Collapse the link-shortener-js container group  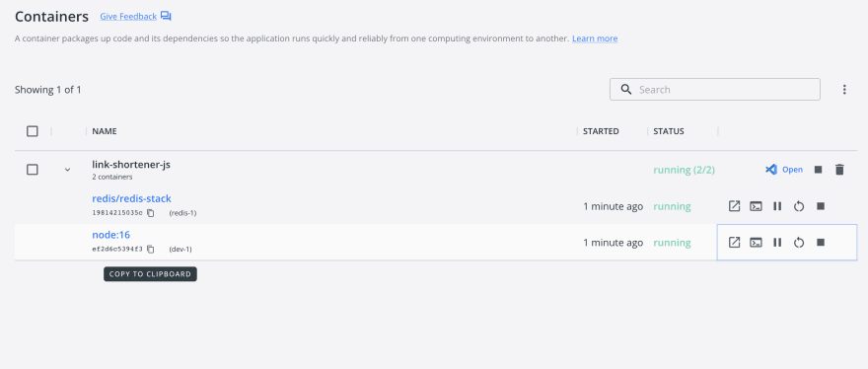67,170
